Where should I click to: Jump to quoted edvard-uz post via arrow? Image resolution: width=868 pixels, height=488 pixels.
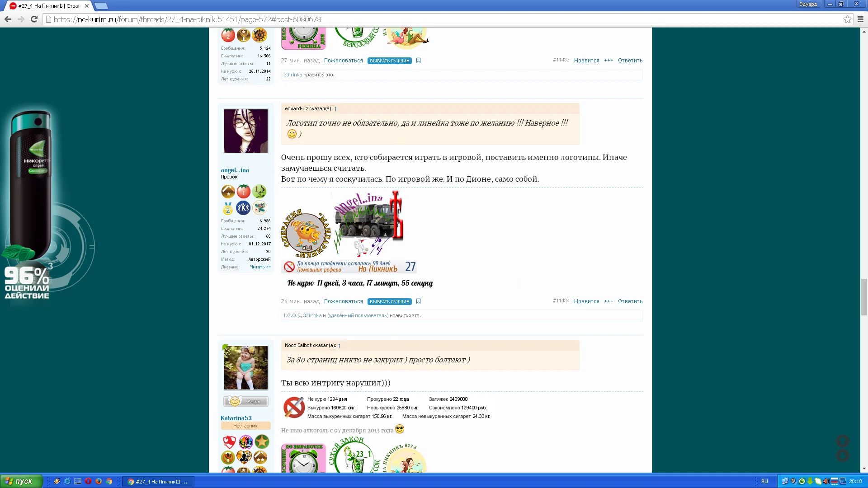pos(335,109)
